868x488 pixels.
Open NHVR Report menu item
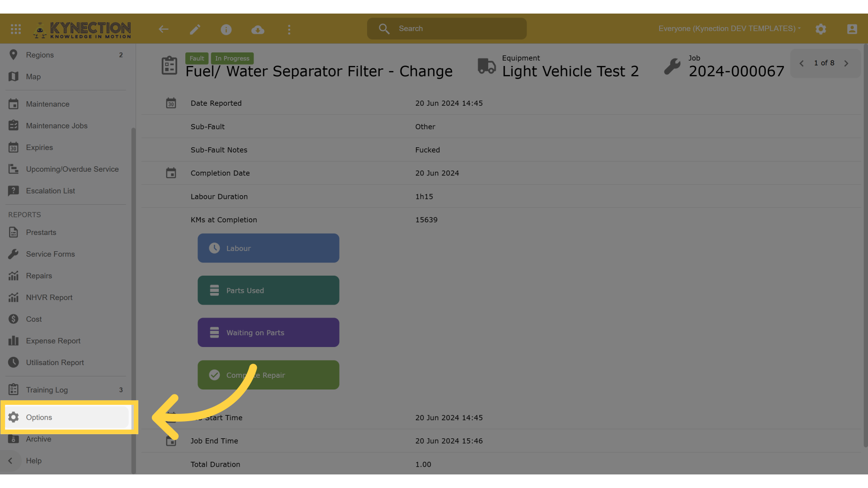(66, 297)
